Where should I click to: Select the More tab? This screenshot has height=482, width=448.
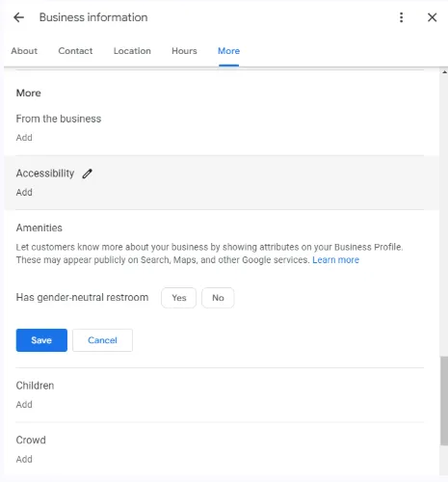(228, 51)
